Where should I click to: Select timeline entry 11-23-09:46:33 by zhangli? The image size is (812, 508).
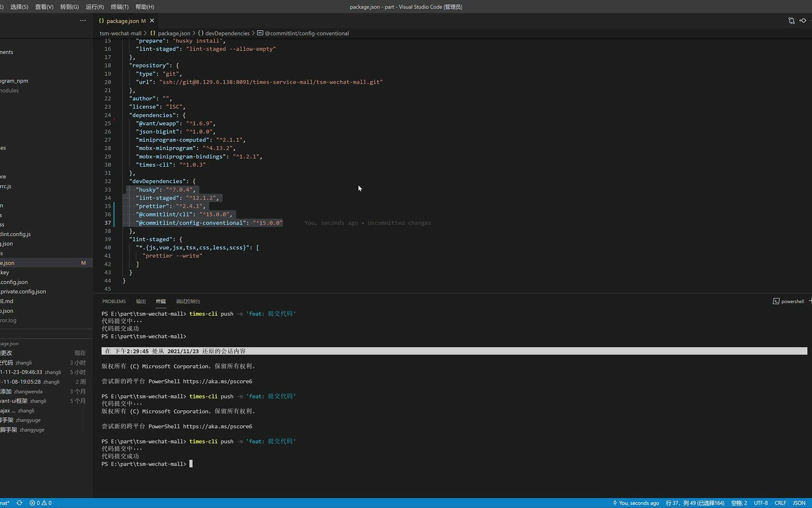point(46,372)
